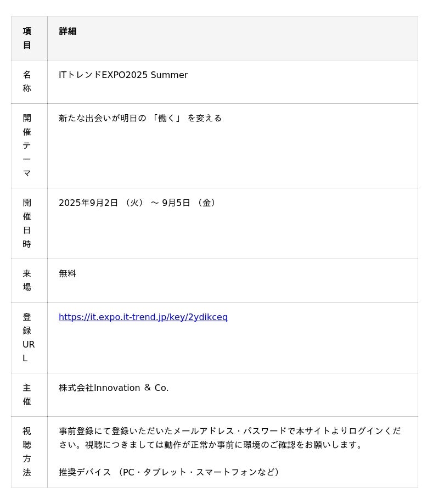Viewport: 439px width, 504px height.
Task: Select the 主催 row label
Action: click(x=27, y=395)
